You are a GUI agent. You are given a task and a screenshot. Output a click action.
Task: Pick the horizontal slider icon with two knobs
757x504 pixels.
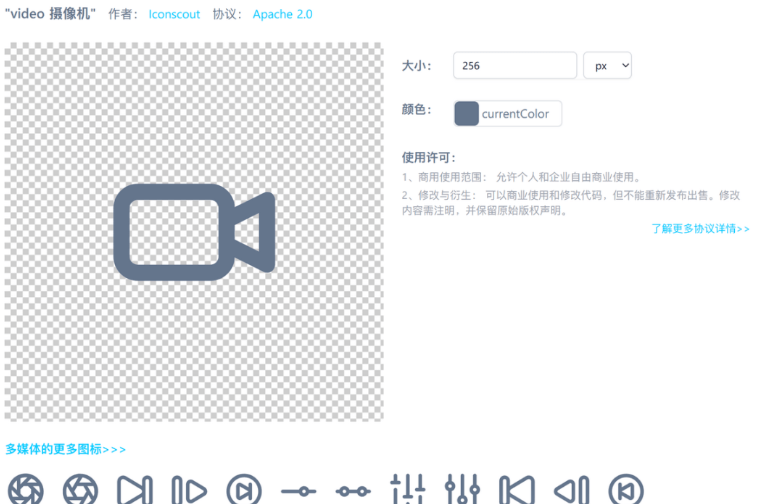353,491
